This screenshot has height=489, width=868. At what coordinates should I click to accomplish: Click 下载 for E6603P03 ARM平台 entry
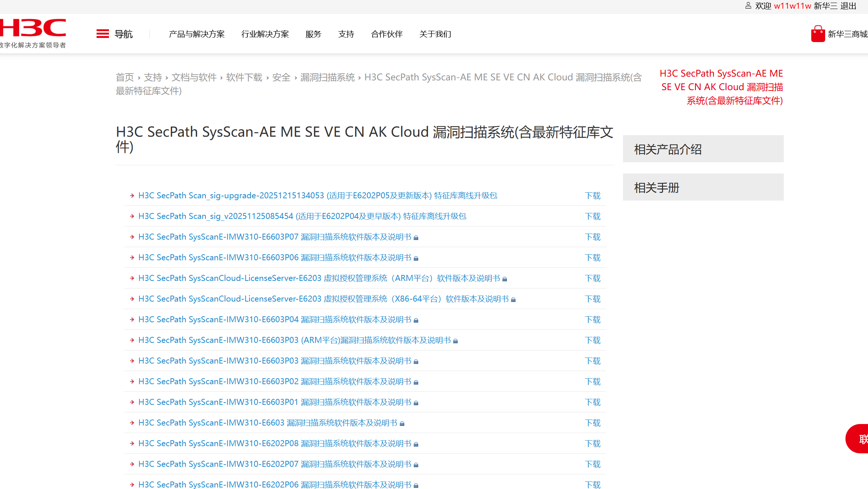[593, 340]
